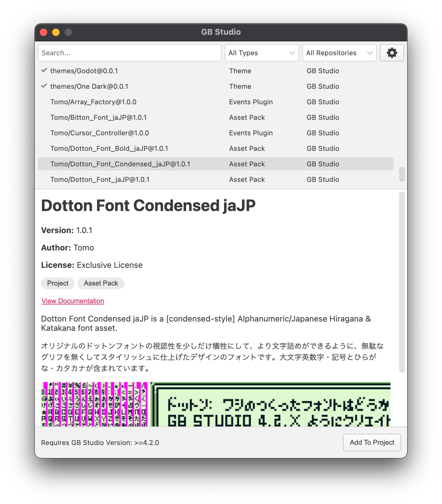The width and height of the screenshot is (442, 504).
Task: Focus the Search plugins field
Action: point(130,53)
